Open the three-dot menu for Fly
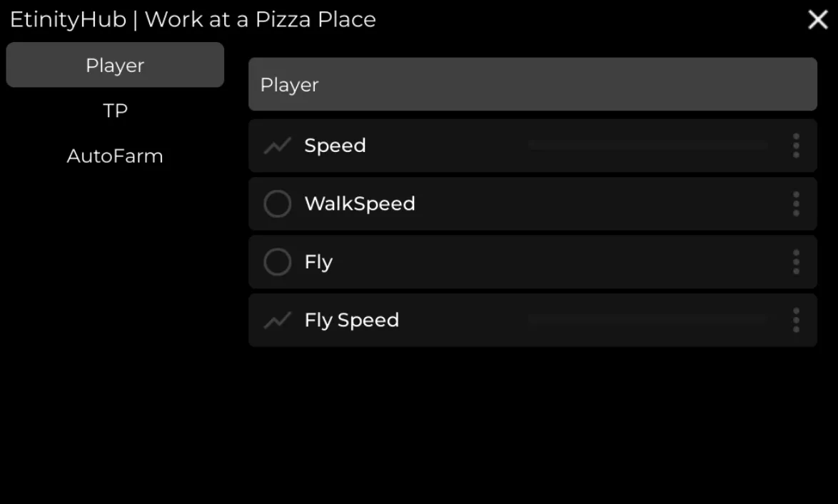The image size is (838, 504). tap(796, 262)
